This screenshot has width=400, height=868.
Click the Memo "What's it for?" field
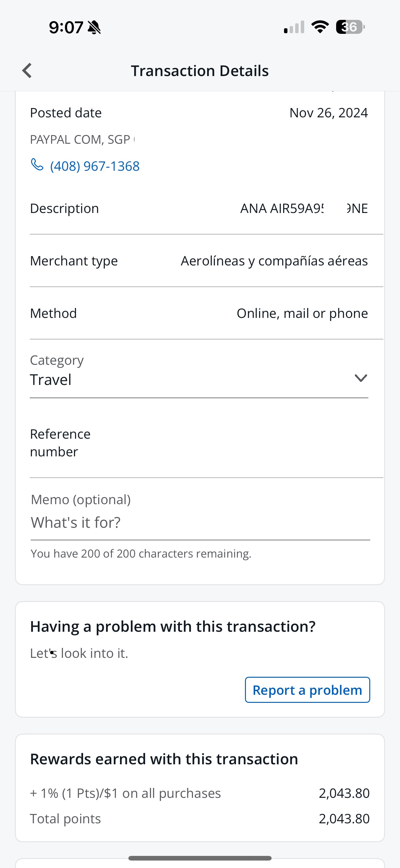pyautogui.click(x=200, y=522)
